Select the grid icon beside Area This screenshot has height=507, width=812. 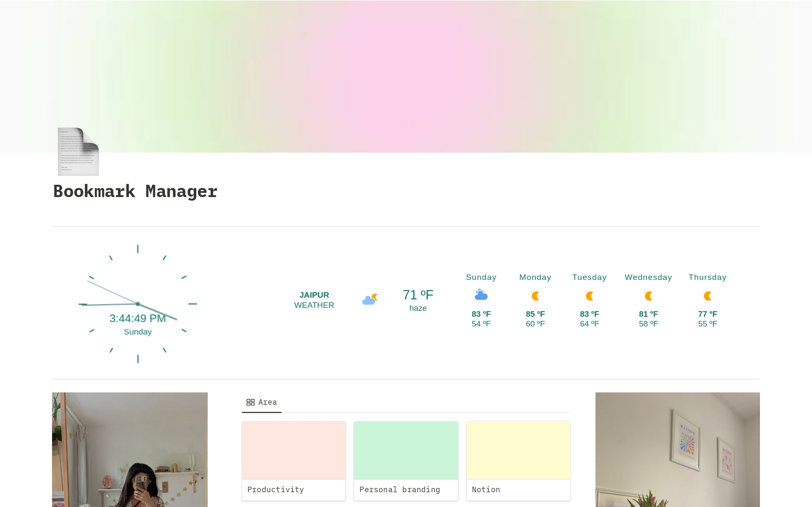[x=250, y=402]
